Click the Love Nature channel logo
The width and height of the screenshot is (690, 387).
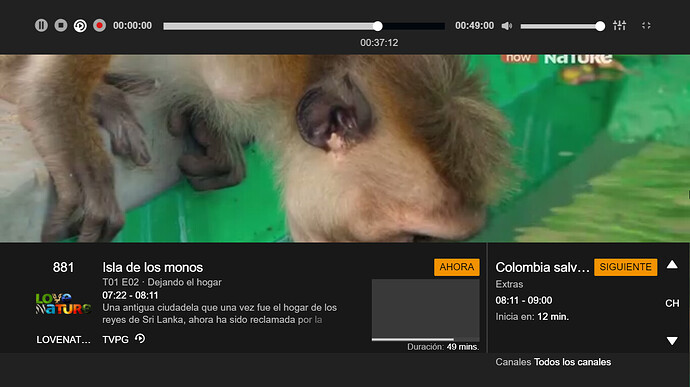pos(63,304)
